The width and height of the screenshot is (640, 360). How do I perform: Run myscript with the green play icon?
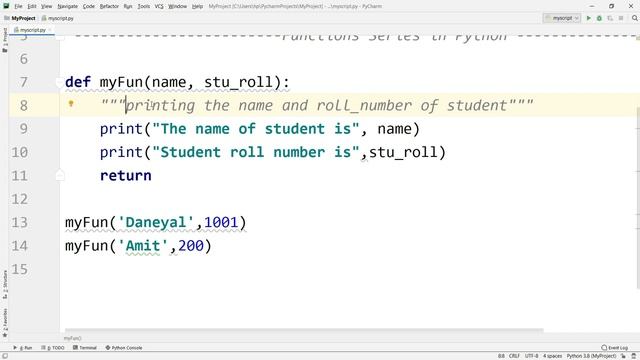[x=588, y=18]
